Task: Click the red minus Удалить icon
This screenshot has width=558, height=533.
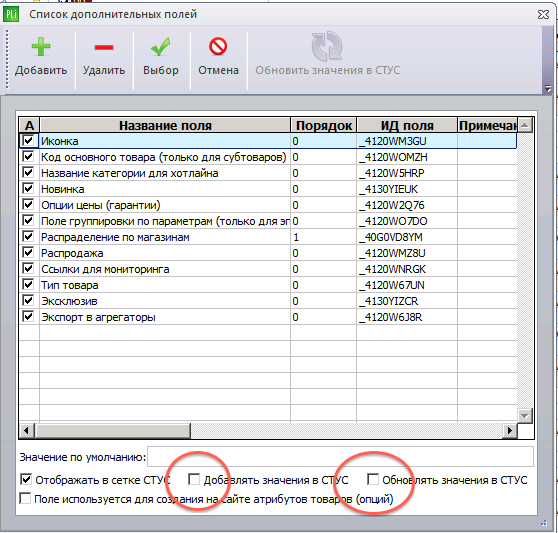Action: [x=104, y=47]
